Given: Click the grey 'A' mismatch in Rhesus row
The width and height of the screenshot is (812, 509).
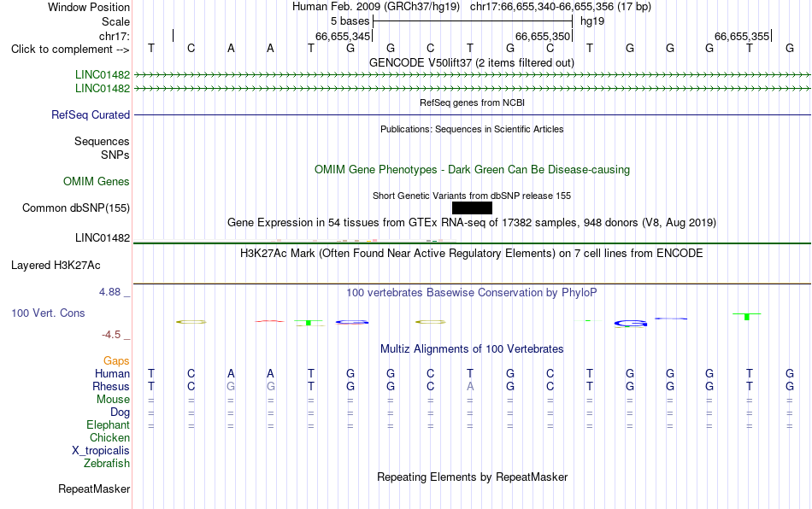Looking at the screenshot, I should pyautogui.click(x=470, y=386).
